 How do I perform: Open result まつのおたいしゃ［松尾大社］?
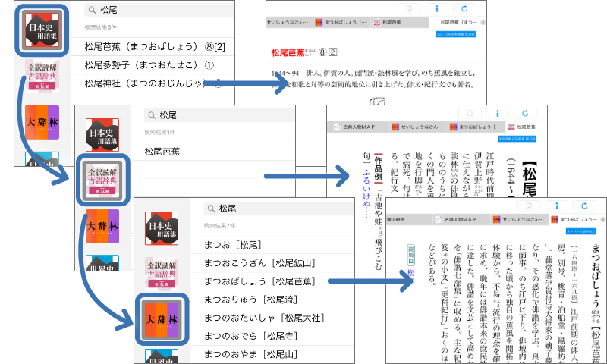click(264, 318)
